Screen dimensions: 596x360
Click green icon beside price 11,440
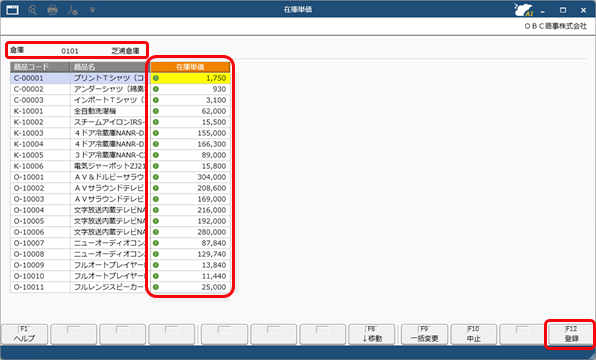[x=156, y=276]
